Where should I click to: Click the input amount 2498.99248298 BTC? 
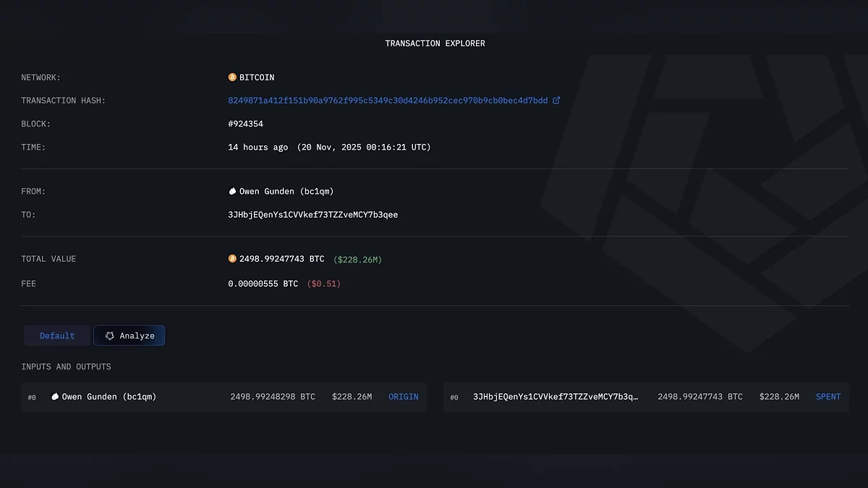pyautogui.click(x=273, y=397)
